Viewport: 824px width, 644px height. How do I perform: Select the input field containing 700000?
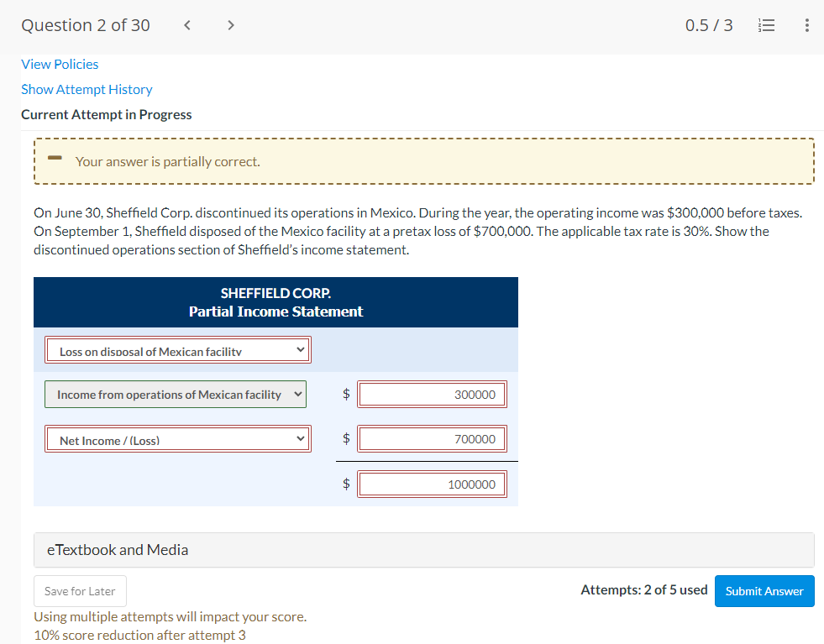432,438
